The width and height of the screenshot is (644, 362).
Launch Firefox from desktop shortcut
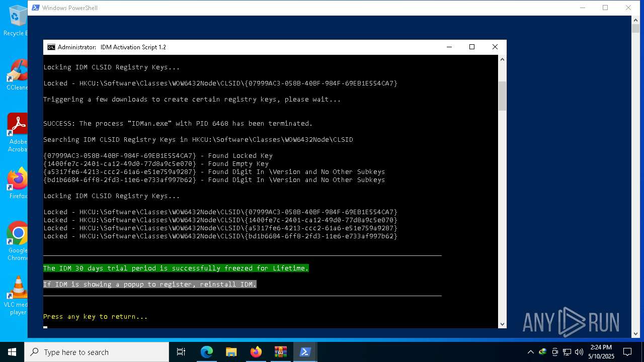(17, 184)
